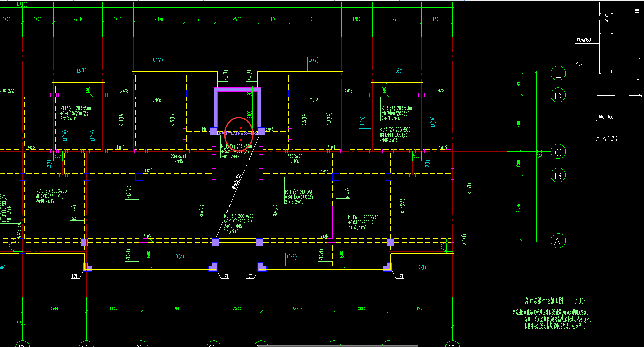The height and width of the screenshot is (347, 644).
Task: Click the 1:100 scale text
Action: pos(578,301)
